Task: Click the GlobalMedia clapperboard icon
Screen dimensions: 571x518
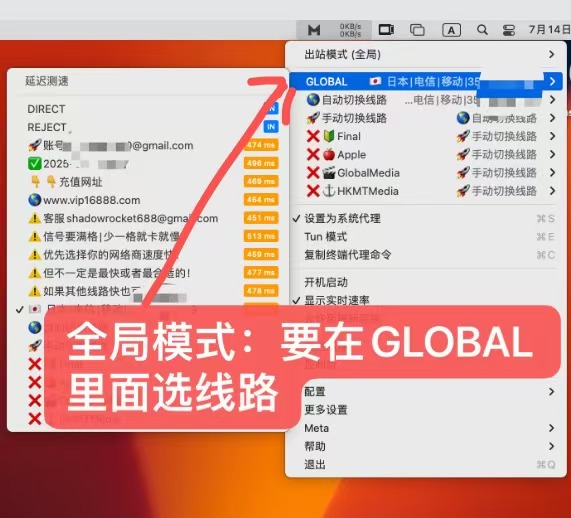Action: [x=329, y=173]
